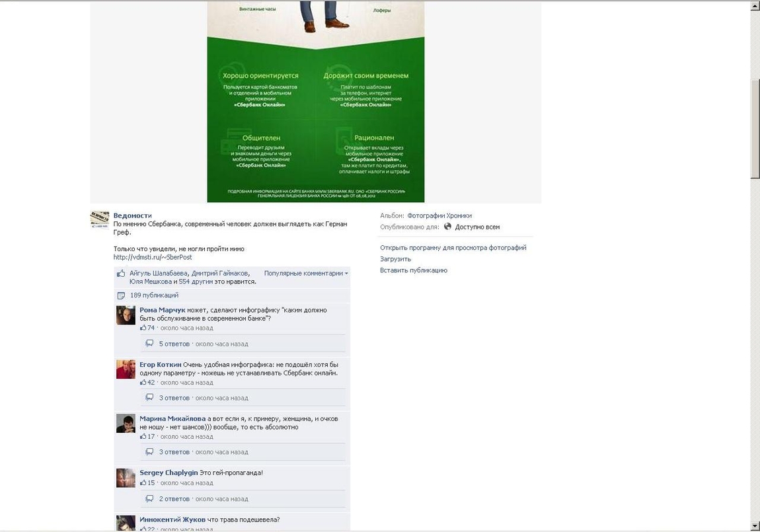Click Марина Михайлова's avatar picture

[126, 424]
